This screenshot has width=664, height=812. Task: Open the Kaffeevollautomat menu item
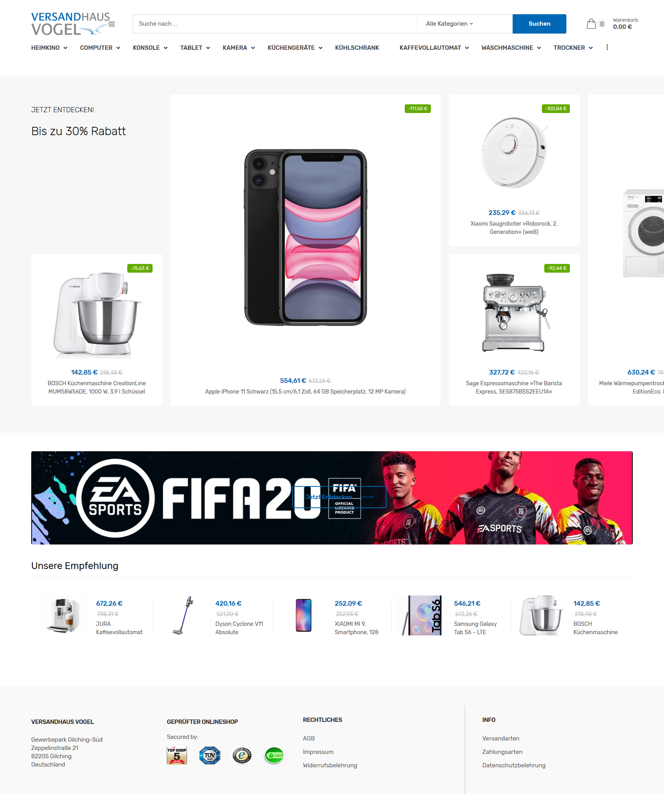(x=430, y=48)
